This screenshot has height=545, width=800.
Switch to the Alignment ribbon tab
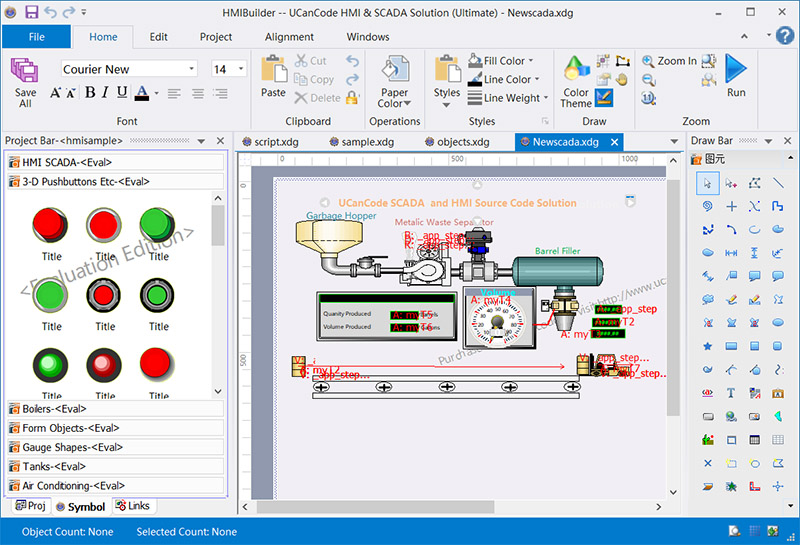[289, 37]
